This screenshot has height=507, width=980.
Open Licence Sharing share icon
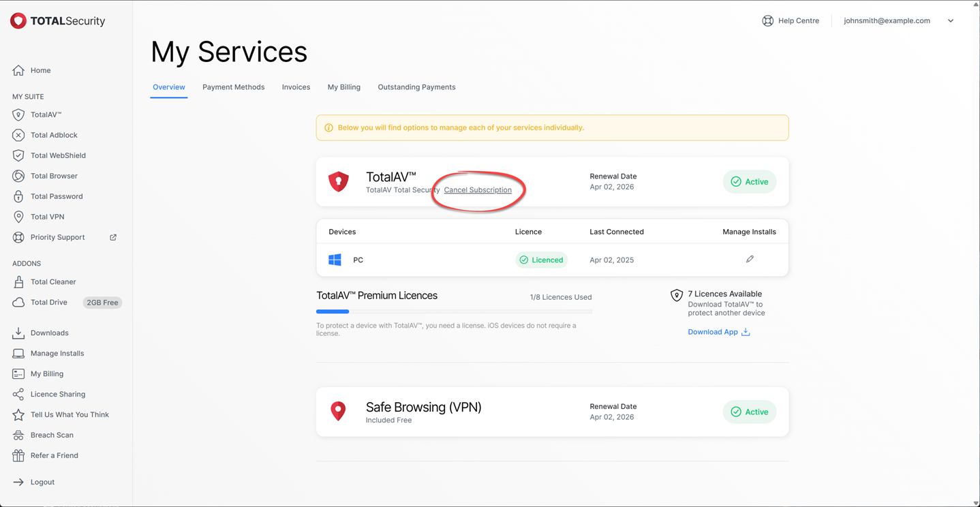18,394
